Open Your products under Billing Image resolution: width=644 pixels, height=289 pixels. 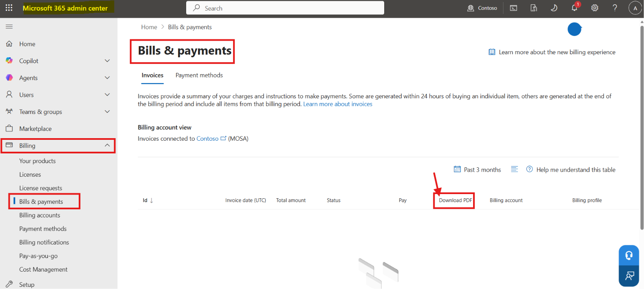pos(37,161)
